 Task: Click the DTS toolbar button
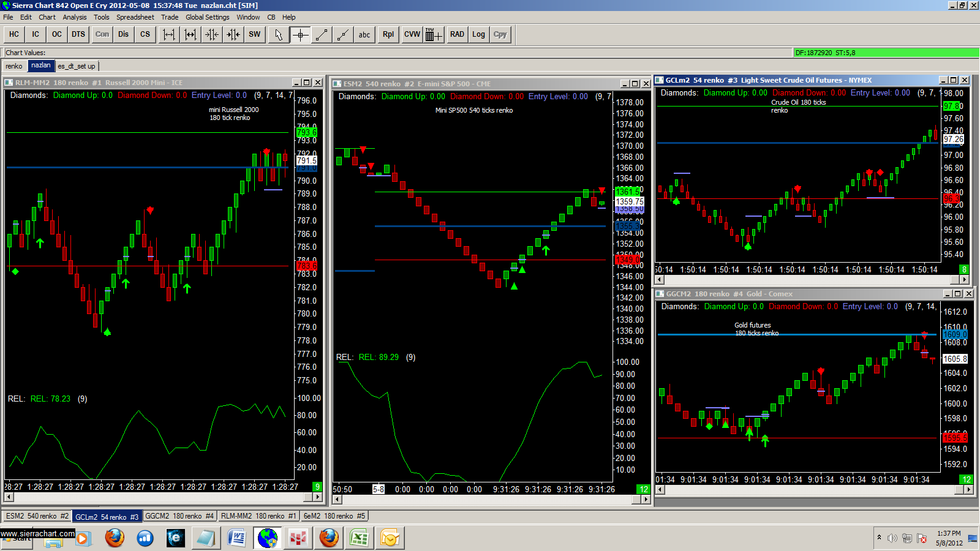[78, 35]
